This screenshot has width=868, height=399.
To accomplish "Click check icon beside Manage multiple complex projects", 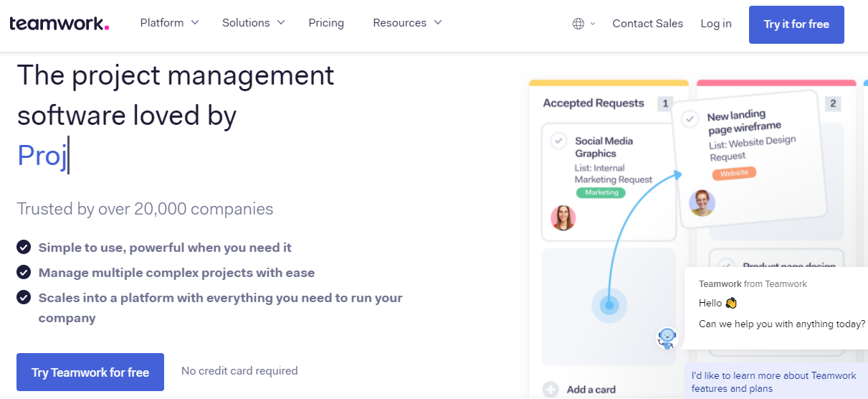I will pyautogui.click(x=24, y=272).
